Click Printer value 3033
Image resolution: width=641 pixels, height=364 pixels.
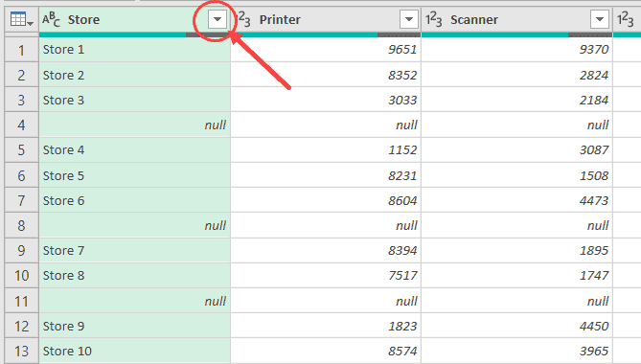(326, 100)
